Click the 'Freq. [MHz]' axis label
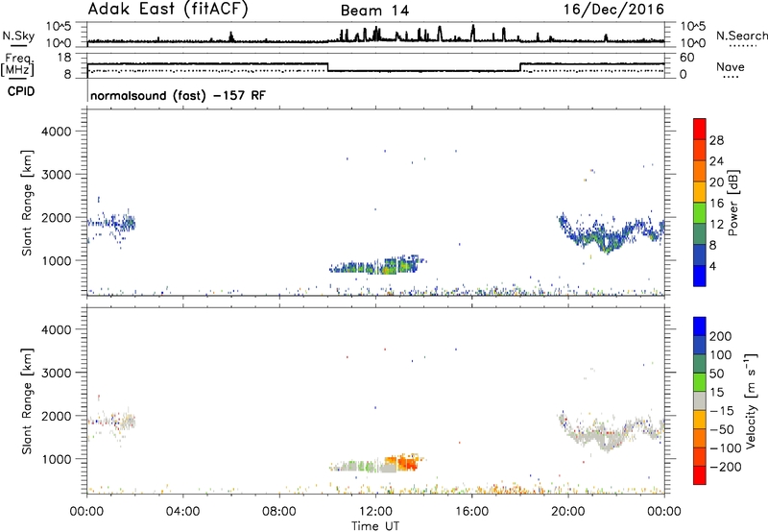768x532 pixels. pyautogui.click(x=17, y=64)
